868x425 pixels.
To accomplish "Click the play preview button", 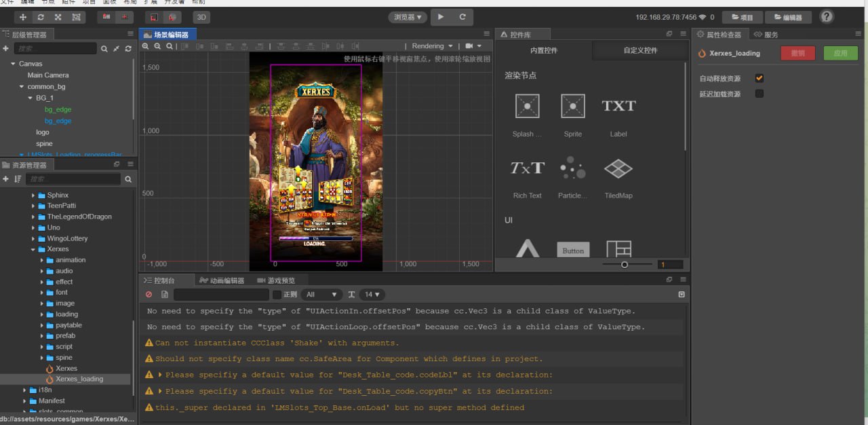I will coord(441,17).
